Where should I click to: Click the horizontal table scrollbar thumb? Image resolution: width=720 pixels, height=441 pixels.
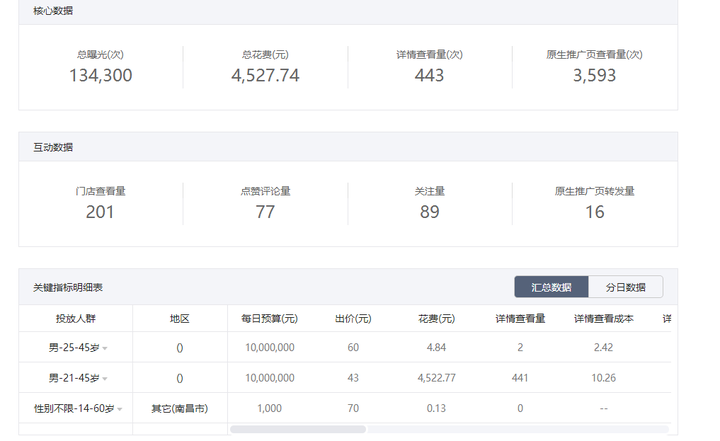click(298, 429)
